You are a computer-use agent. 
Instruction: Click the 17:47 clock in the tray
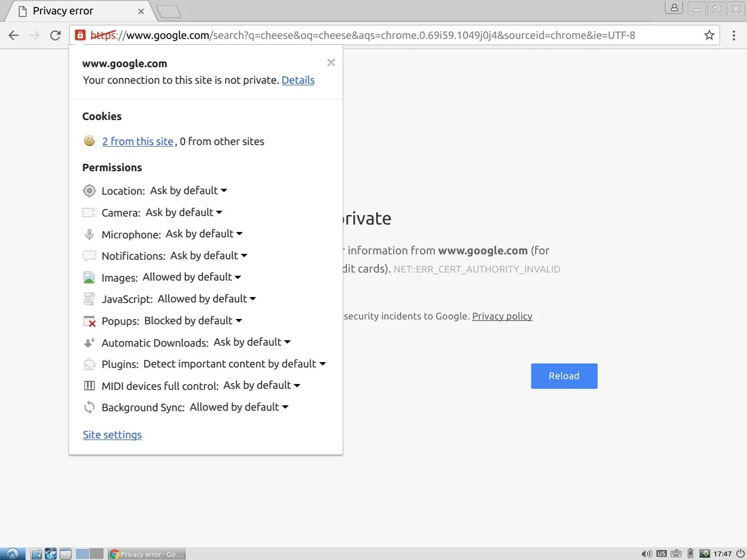tap(722, 554)
